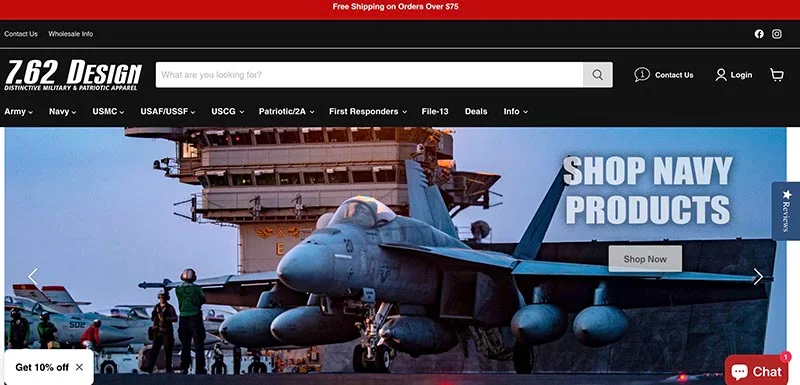
Task: Click the search magnifier button
Action: click(x=597, y=75)
